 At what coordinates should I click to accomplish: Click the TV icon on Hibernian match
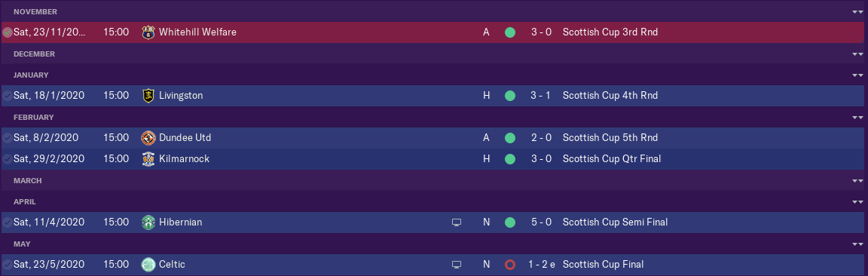[x=457, y=222]
